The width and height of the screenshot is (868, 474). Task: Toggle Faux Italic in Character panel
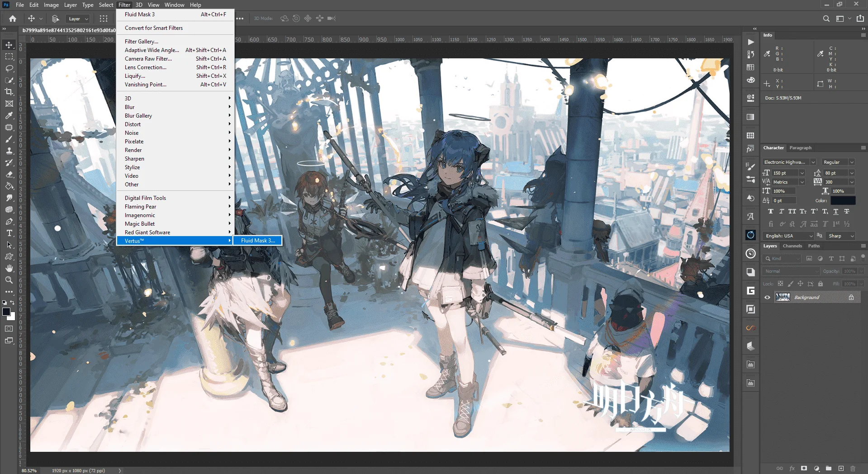tap(782, 212)
